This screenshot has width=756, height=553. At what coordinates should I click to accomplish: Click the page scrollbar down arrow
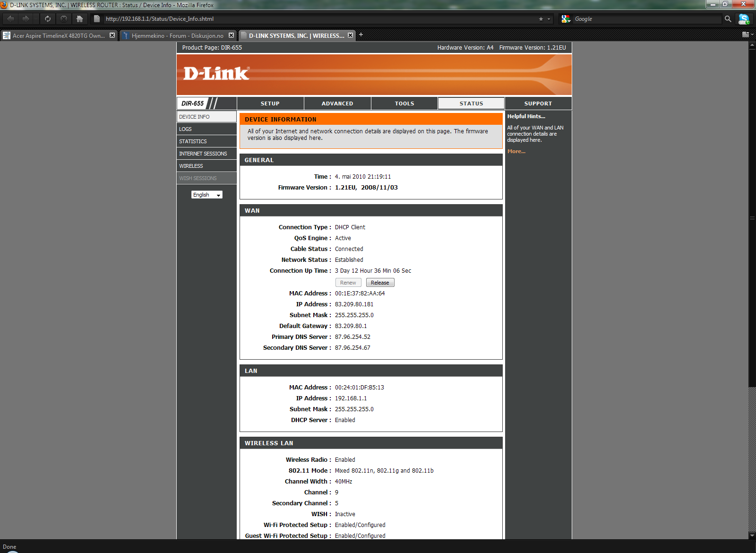[x=752, y=536]
